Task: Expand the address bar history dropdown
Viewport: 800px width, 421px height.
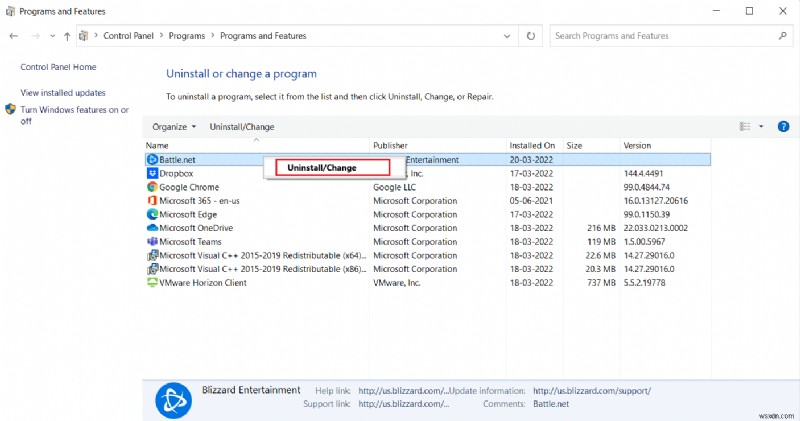Action: coord(507,36)
